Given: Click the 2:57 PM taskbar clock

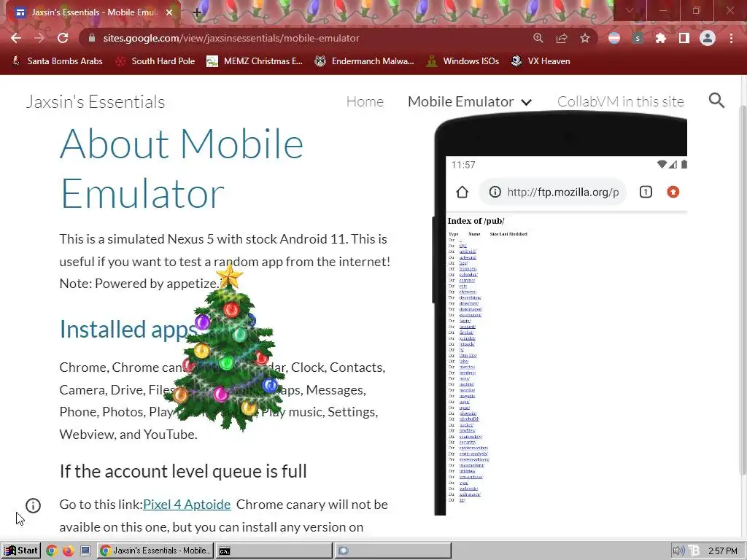Looking at the screenshot, I should pos(722,551).
